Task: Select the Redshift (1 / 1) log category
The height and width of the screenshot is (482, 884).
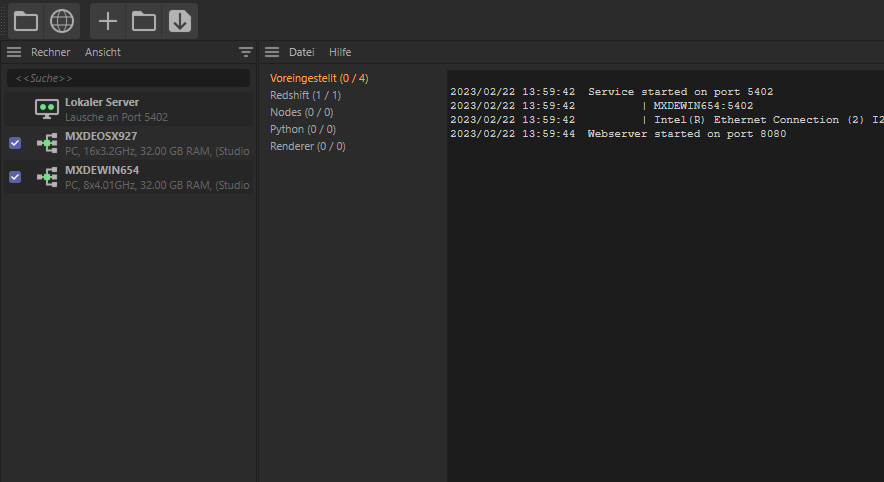Action: pos(306,95)
